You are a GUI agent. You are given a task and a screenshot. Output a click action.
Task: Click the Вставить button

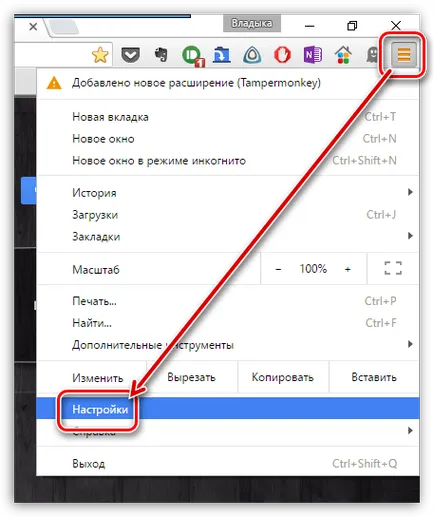374,377
